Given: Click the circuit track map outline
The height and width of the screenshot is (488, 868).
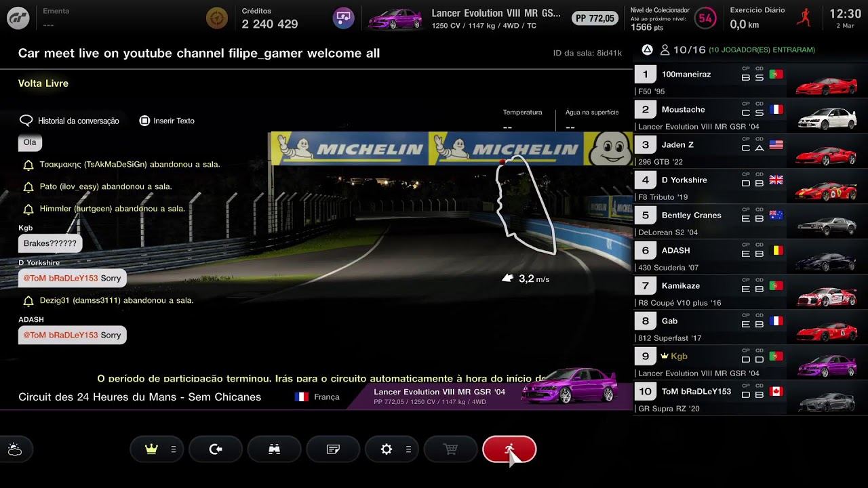Looking at the screenshot, I should tap(526, 205).
